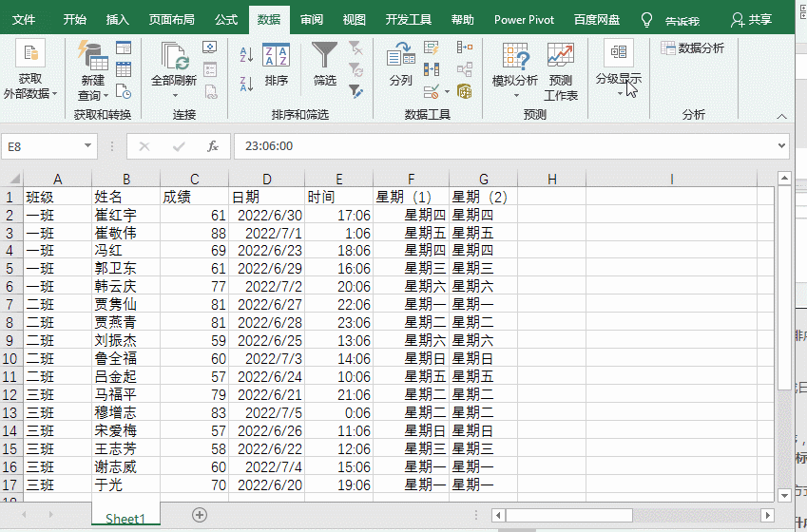
Task: Click Clear filter icon
Action: (x=355, y=47)
